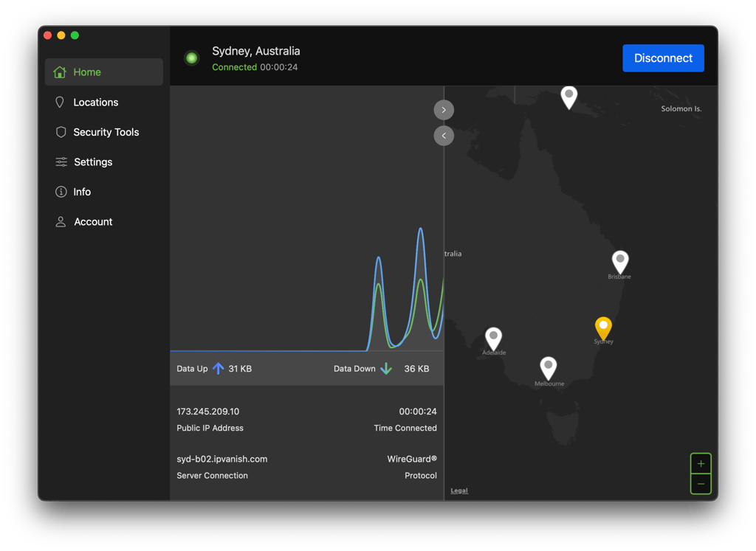Image resolution: width=756 pixels, height=551 pixels.
Task: Click the Settings sliders icon
Action: 61,162
